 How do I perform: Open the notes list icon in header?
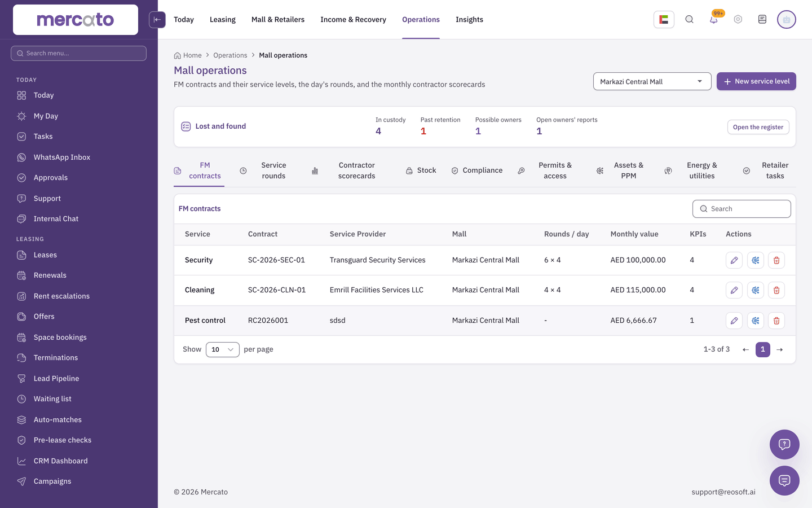click(762, 20)
